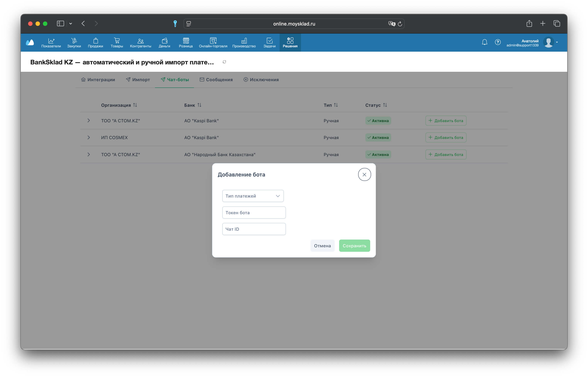Open the Показатели section

click(x=51, y=43)
